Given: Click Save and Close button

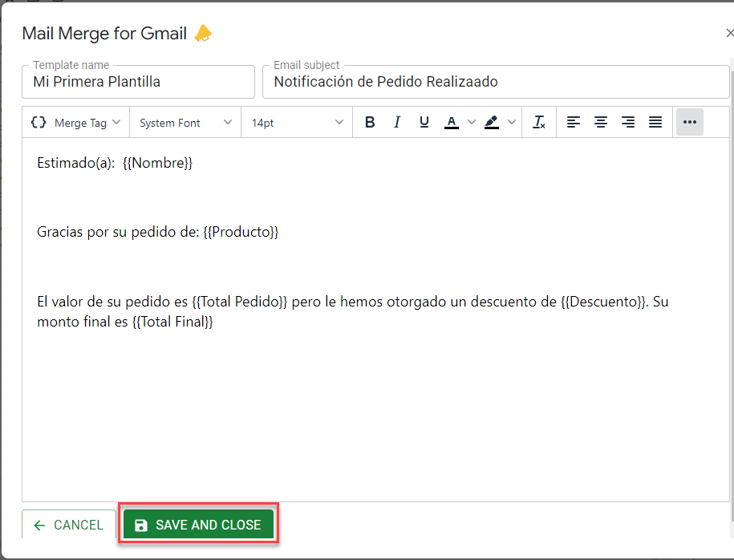Looking at the screenshot, I should pyautogui.click(x=198, y=525).
